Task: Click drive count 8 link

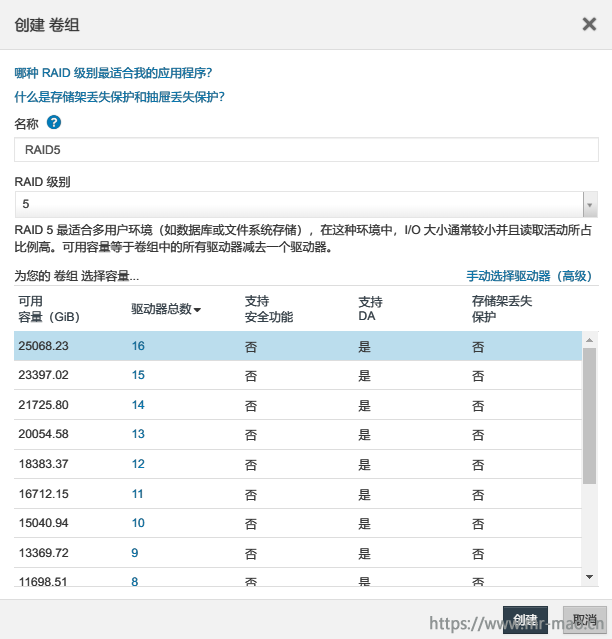Action: 135,582
